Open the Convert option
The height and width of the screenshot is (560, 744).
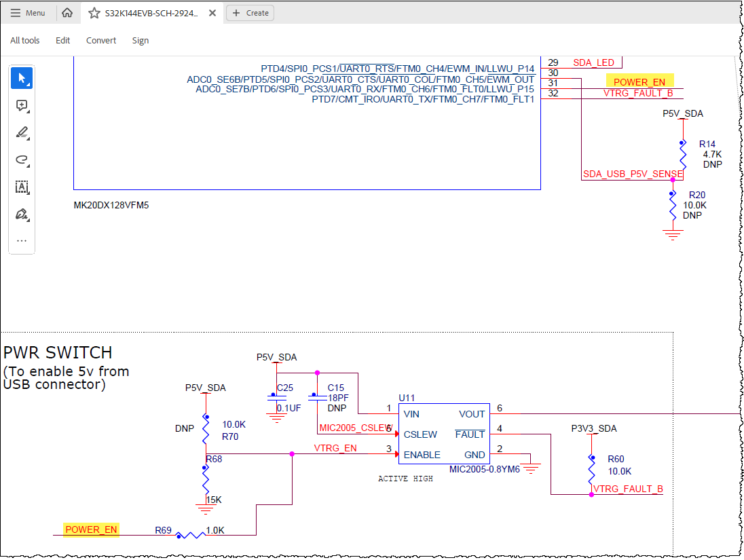point(101,41)
